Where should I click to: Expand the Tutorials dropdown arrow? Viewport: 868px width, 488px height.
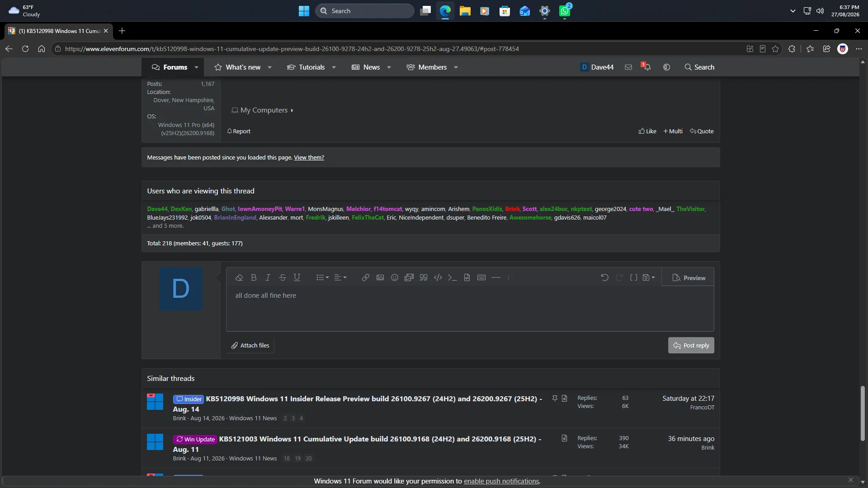tap(334, 67)
